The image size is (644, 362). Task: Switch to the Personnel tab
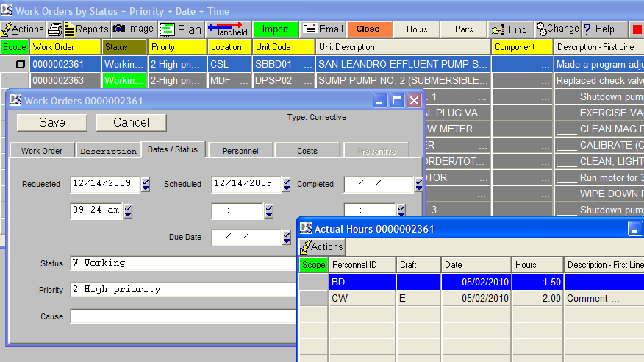pos(240,150)
